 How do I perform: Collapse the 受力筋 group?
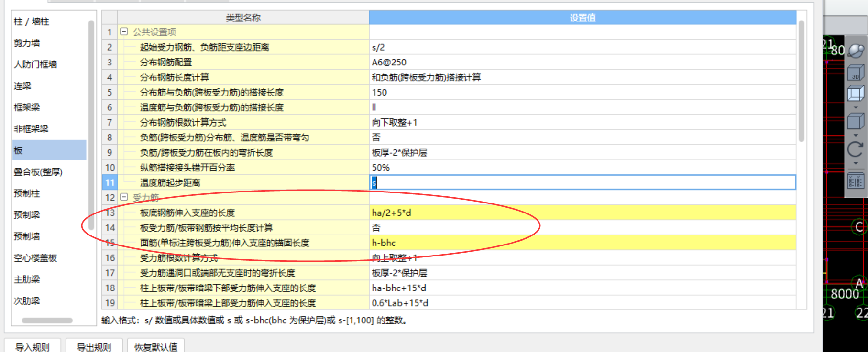pyautogui.click(x=124, y=197)
